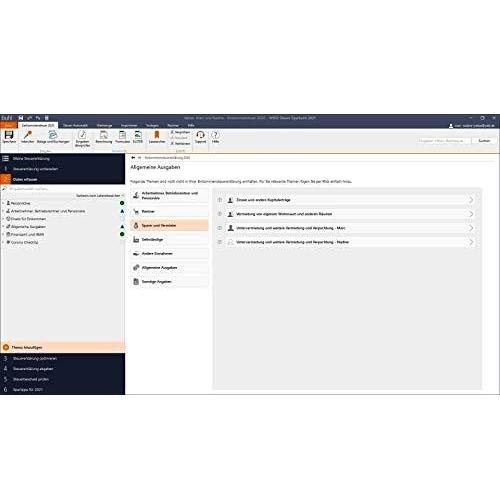The height and width of the screenshot is (500, 500).
Task: Click the Suchen button
Action: (484, 141)
